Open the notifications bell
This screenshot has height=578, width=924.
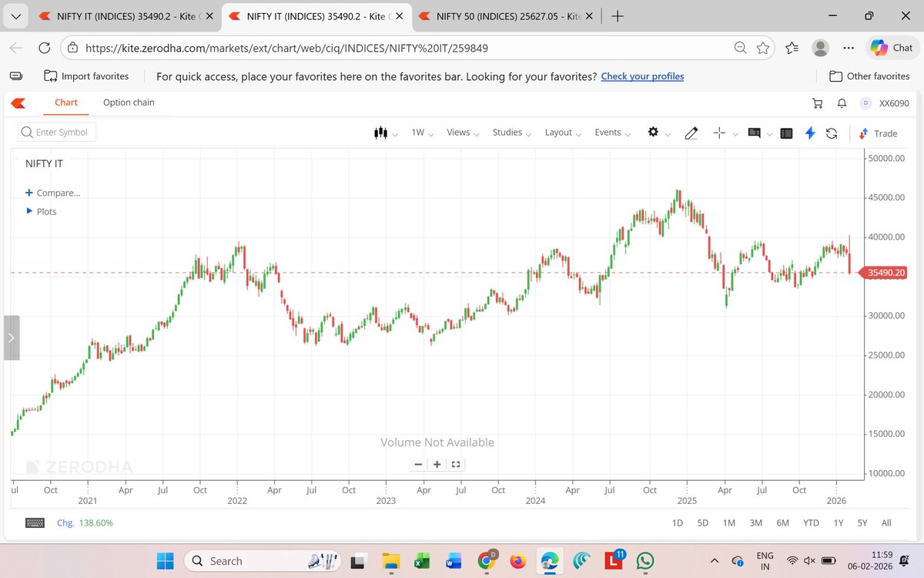click(x=842, y=102)
